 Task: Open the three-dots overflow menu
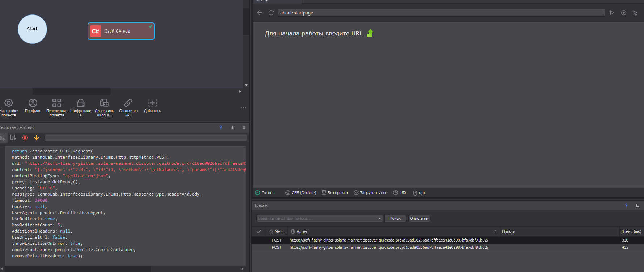point(243,108)
